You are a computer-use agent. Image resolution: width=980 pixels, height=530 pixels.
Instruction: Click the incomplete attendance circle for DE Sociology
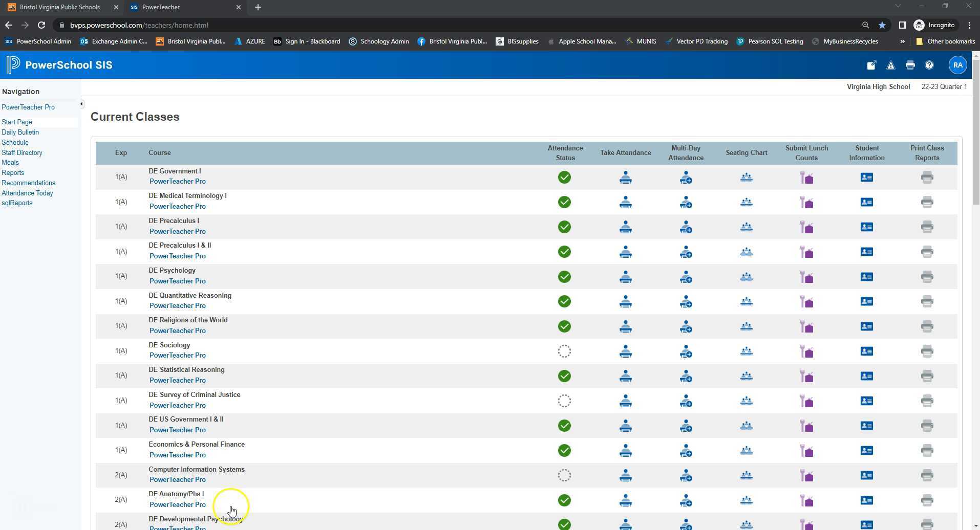tap(564, 351)
